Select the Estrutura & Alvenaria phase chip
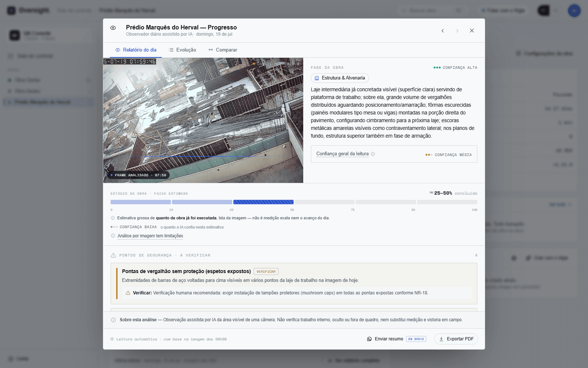This screenshot has width=588, height=368. click(340, 78)
